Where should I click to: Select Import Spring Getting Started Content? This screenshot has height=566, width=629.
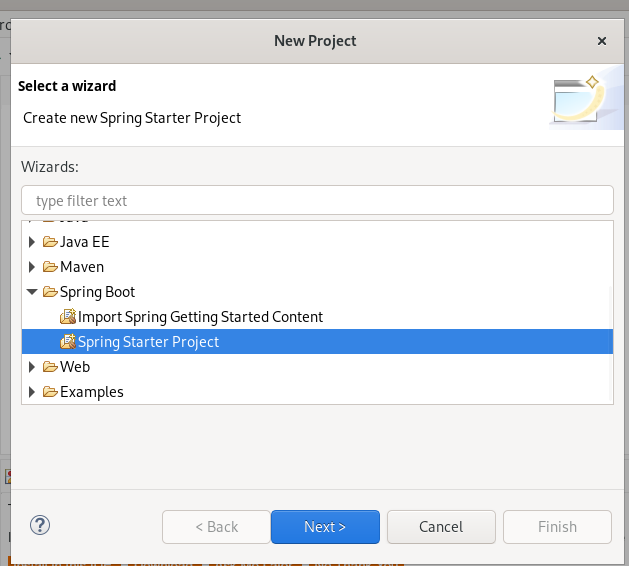[200, 317]
